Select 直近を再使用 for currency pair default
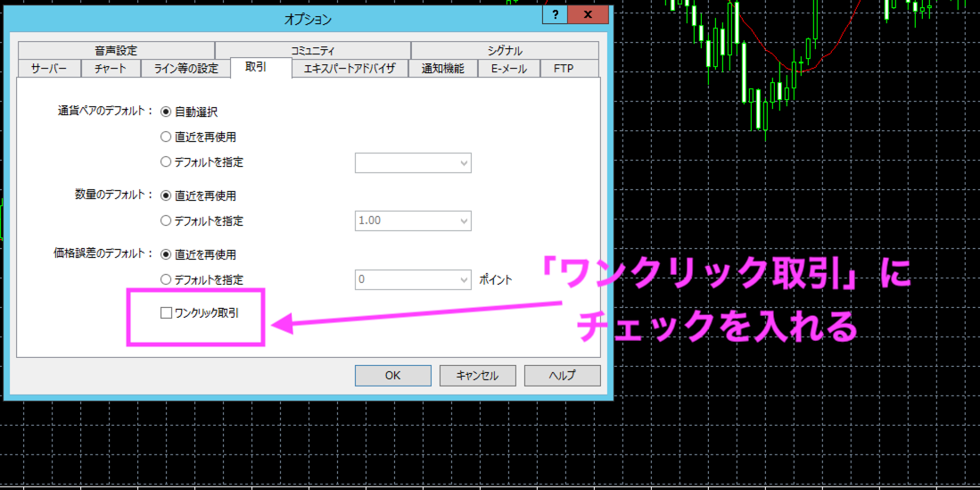The height and width of the screenshot is (490, 980). [x=166, y=137]
